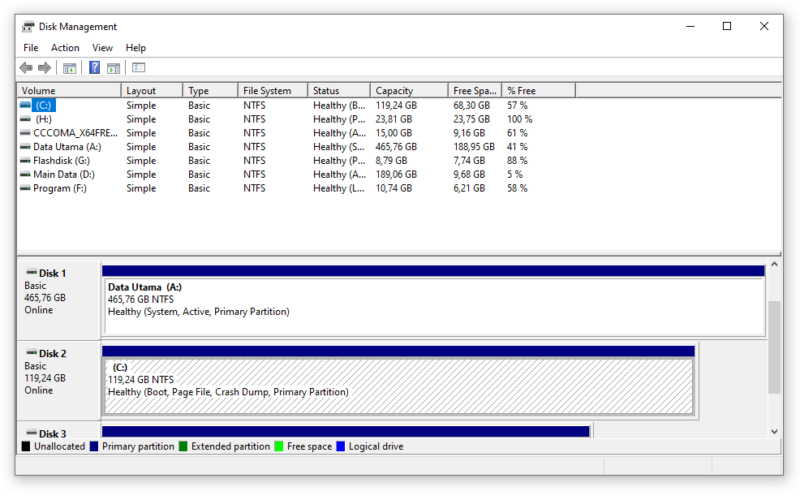This screenshot has width=800, height=500.
Task: Click the scroll down arrow in disk pane
Action: pyautogui.click(x=774, y=432)
